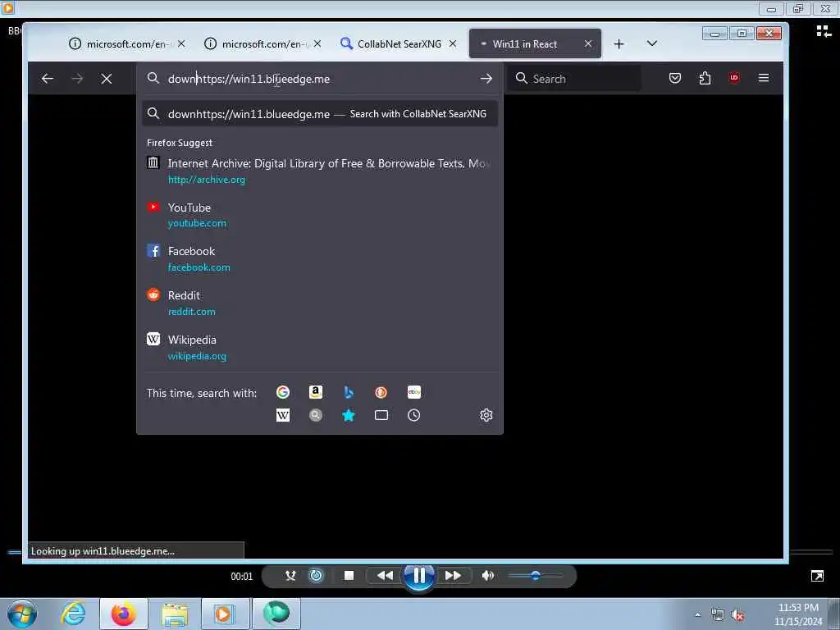This screenshot has height=630, width=840.
Task: Pause the video playback
Action: pyautogui.click(x=419, y=576)
